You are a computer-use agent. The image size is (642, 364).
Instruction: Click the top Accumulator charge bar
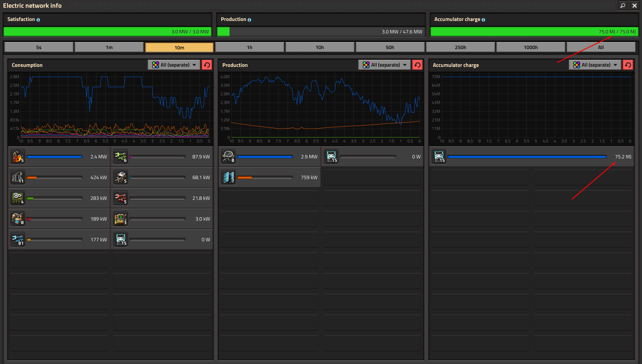(534, 32)
